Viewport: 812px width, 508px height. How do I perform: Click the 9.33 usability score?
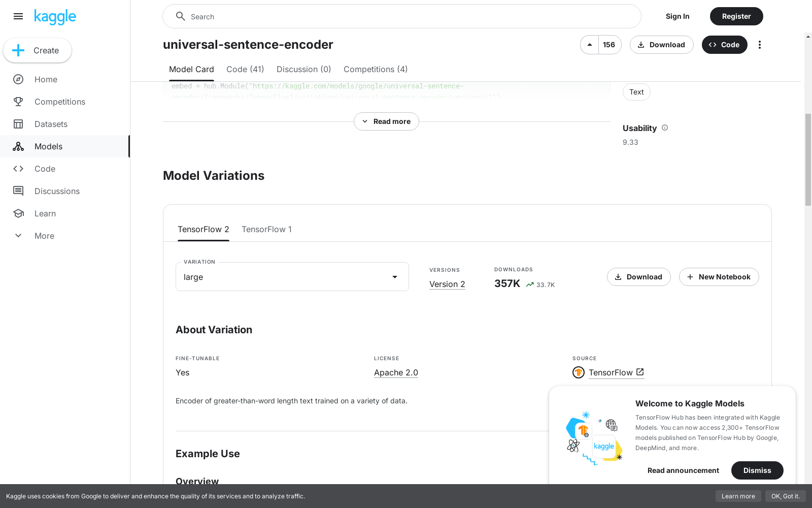click(630, 142)
